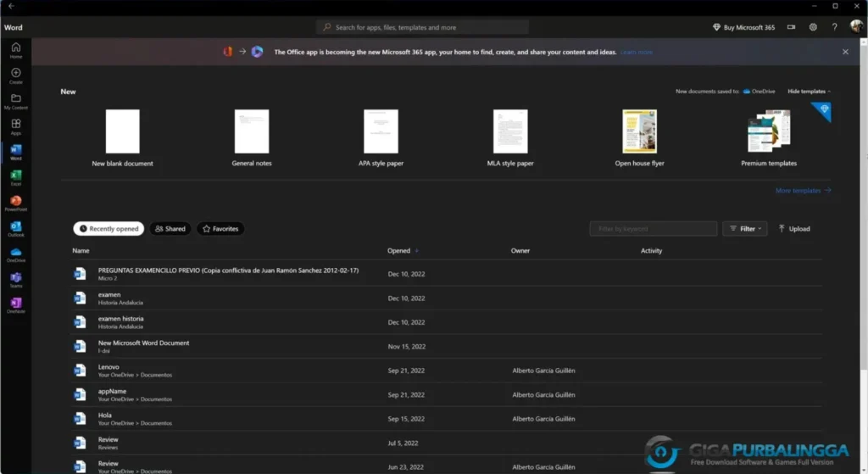Click Buy Microsoft 365 button
868x474 pixels.
click(743, 27)
